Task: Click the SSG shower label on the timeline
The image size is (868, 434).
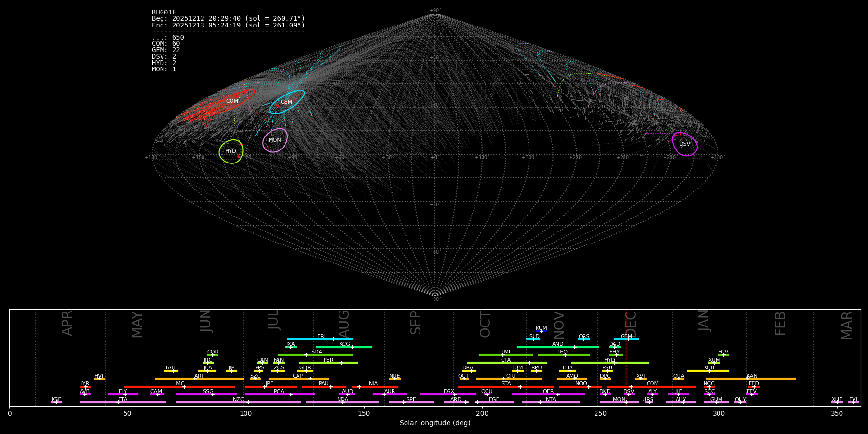Action: tap(208, 392)
